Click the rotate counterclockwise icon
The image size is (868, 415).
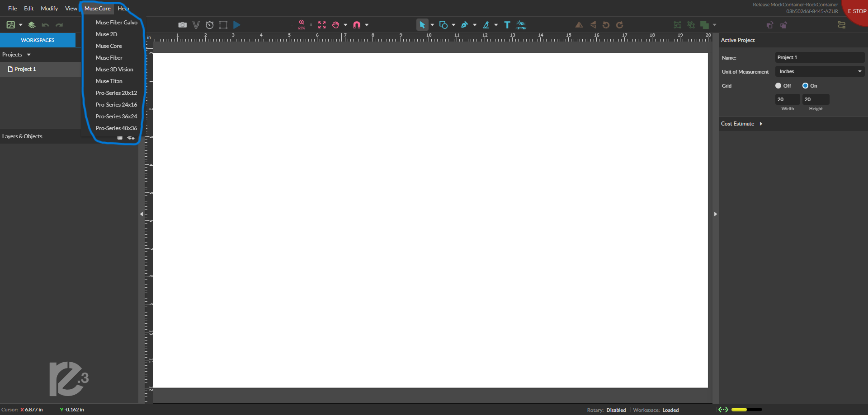[606, 25]
